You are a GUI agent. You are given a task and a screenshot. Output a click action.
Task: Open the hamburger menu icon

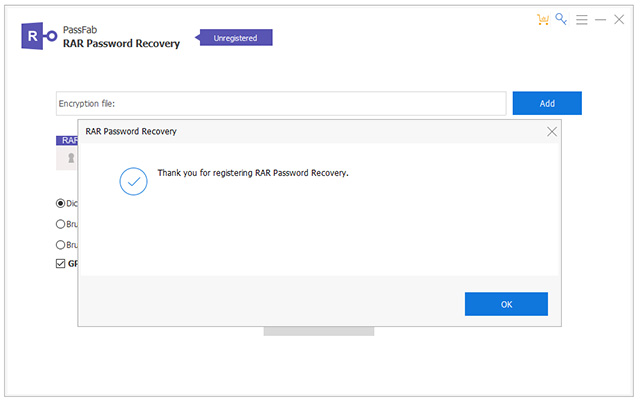pos(582,20)
